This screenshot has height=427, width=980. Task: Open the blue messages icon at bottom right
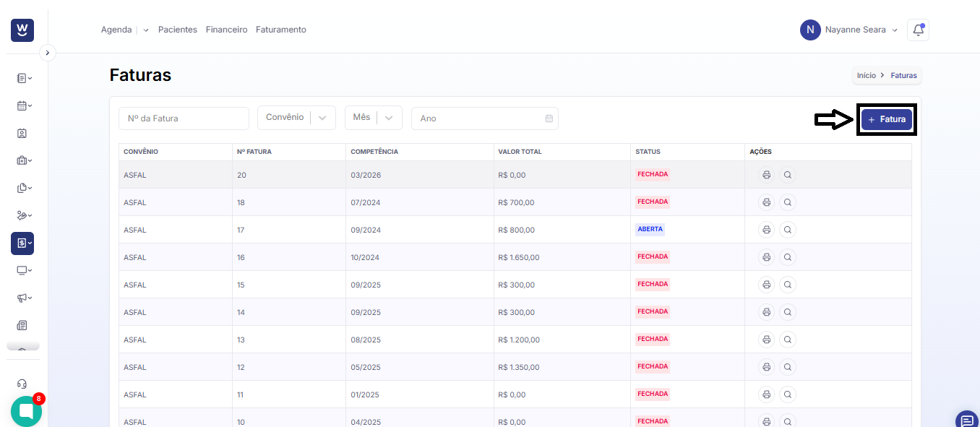(966, 420)
